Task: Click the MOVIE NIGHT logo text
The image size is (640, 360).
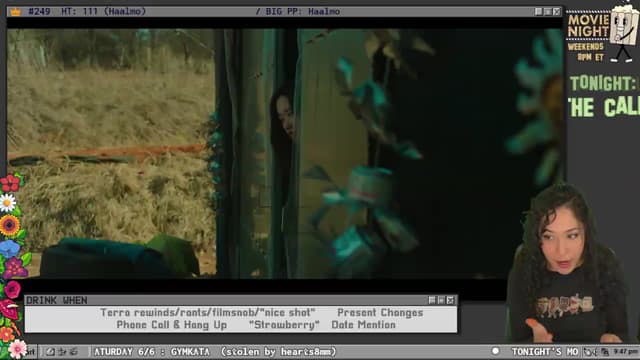Action: 588,26
